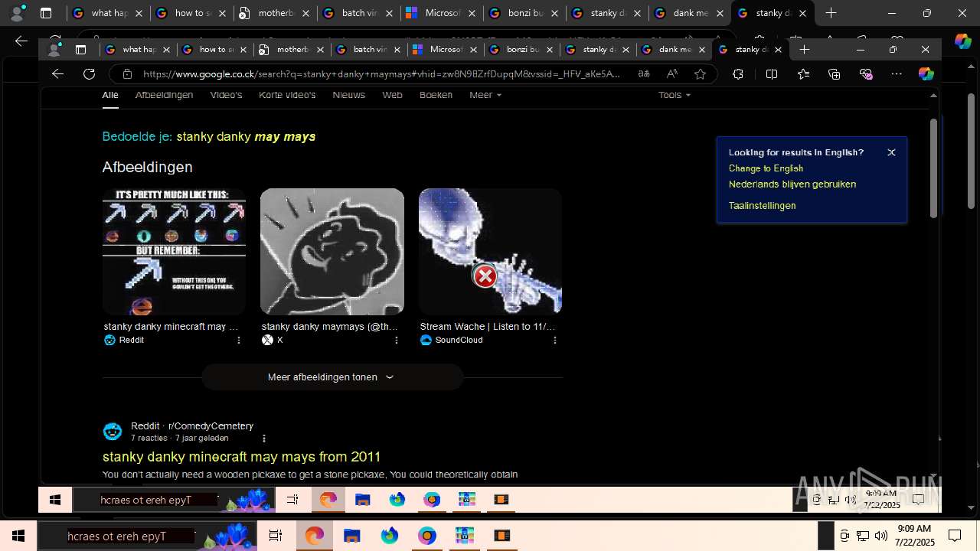
Task: Open Browser essentials heart icon
Action: click(866, 73)
